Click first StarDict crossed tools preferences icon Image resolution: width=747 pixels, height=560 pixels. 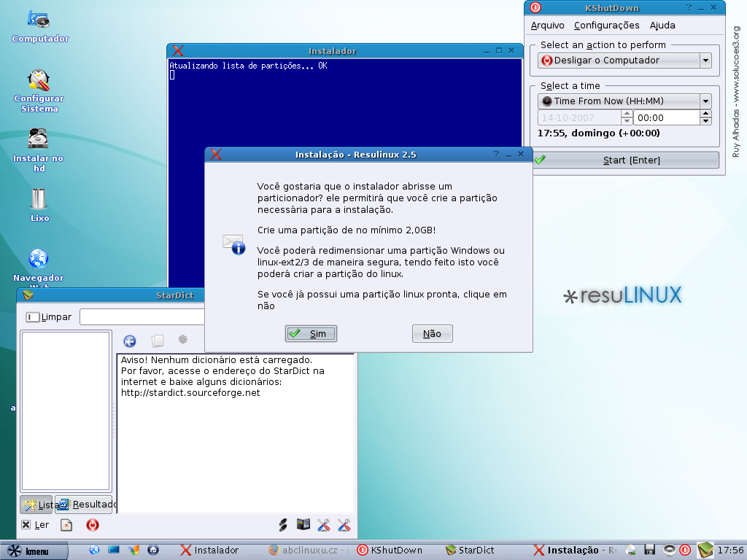[x=323, y=525]
